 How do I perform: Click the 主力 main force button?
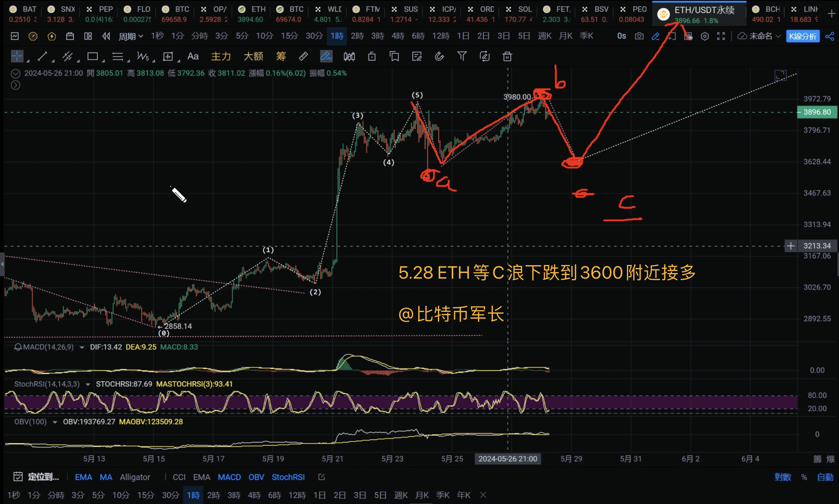pyautogui.click(x=221, y=56)
